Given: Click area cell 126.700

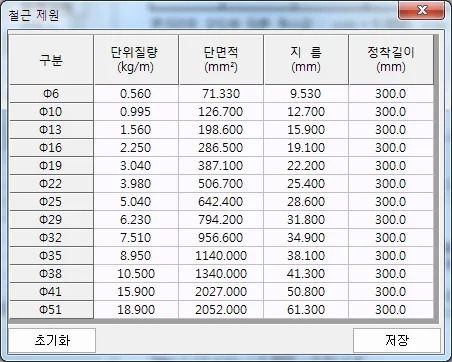Looking at the screenshot, I should (x=221, y=112).
